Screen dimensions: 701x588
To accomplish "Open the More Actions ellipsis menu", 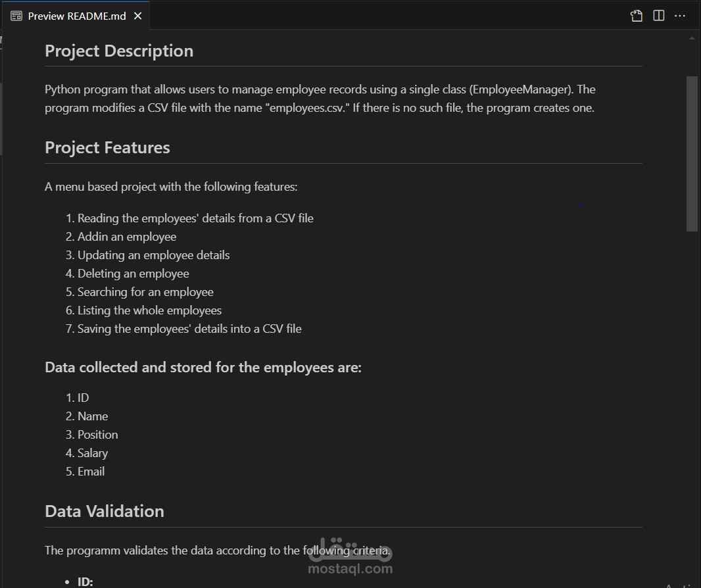I will coord(680,16).
